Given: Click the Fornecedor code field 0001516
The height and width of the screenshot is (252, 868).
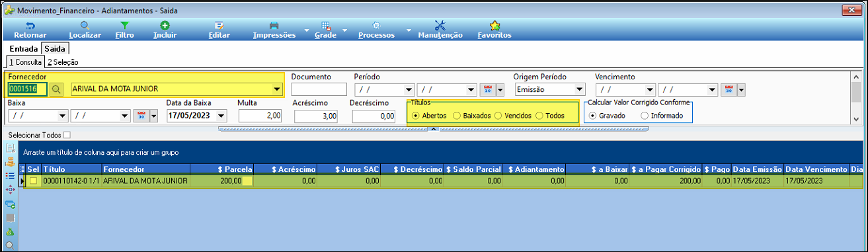Looking at the screenshot, I should pyautogui.click(x=27, y=90).
